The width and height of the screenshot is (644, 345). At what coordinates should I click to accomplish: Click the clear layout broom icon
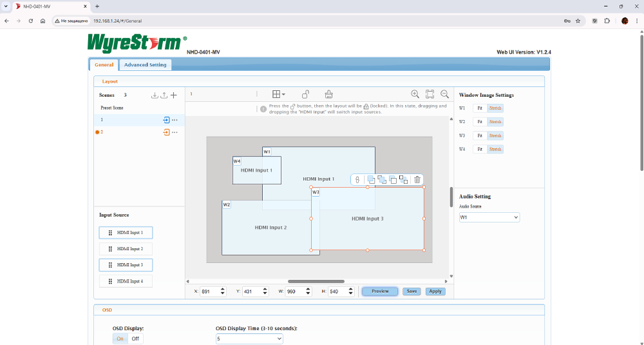pyautogui.click(x=328, y=94)
